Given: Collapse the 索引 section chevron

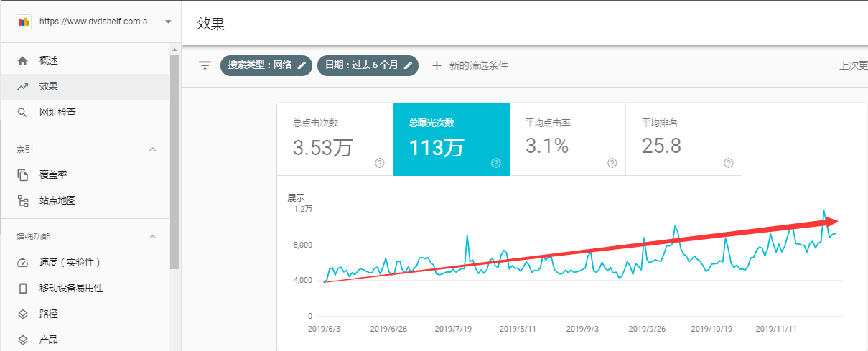Looking at the screenshot, I should [x=152, y=149].
